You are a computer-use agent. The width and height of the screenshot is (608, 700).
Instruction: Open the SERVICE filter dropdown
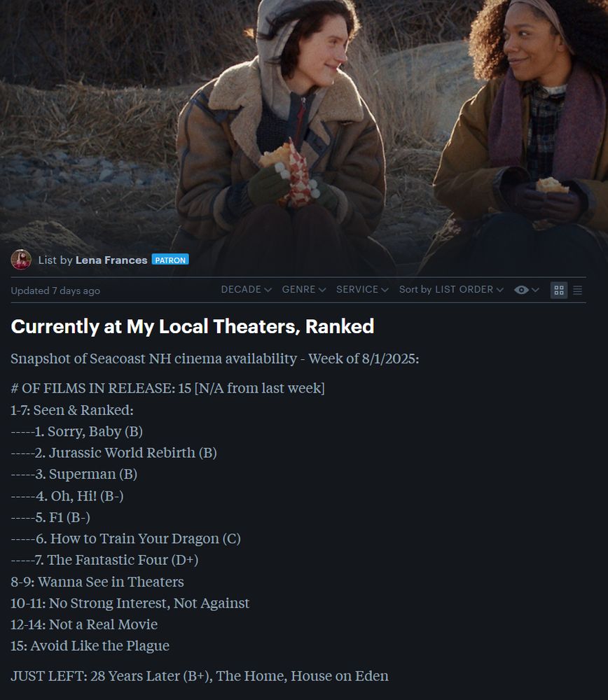pyautogui.click(x=362, y=289)
